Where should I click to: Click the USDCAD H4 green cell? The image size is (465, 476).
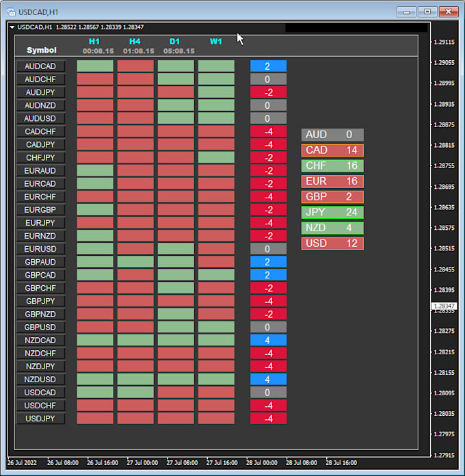[135, 393]
